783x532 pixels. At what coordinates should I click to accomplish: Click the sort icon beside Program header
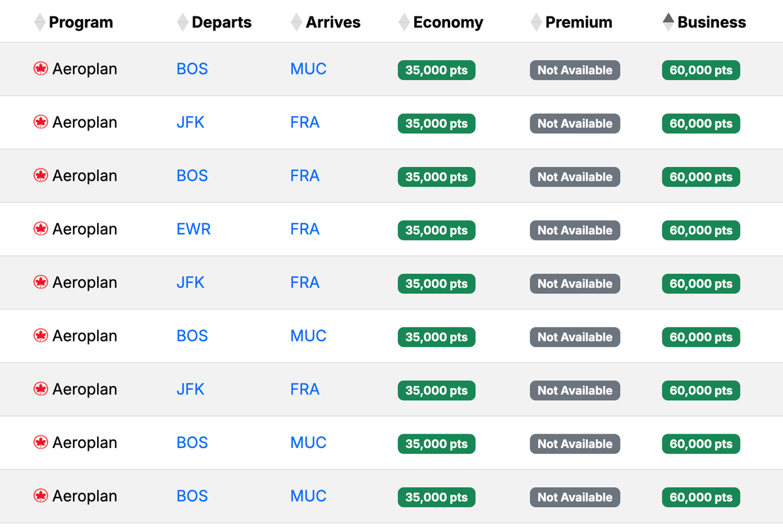pos(40,22)
